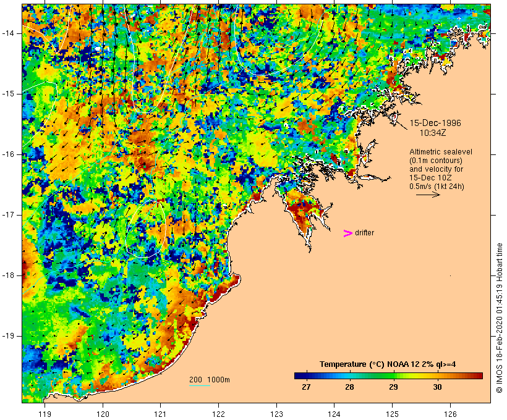The height and width of the screenshot is (420, 507).
Task: Click the '120' longitude axis label
Action: [x=103, y=414]
